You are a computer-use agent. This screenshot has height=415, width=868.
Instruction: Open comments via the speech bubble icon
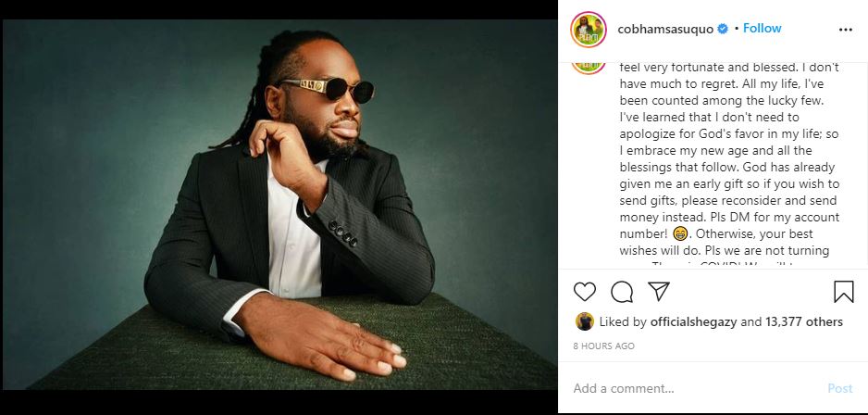(x=622, y=293)
